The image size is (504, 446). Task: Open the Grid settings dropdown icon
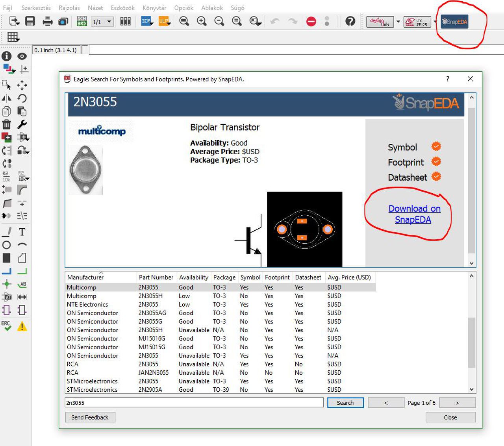pyautogui.click(x=13, y=37)
